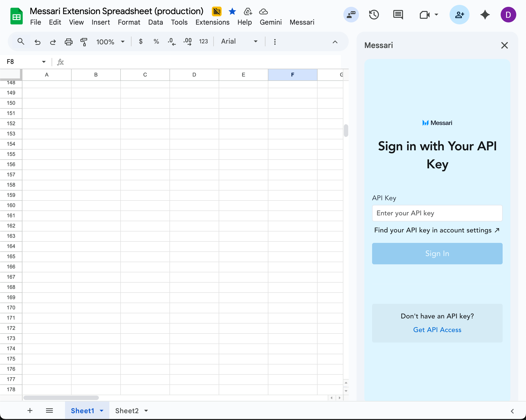Open the Sheet2 tab options arrow
This screenshot has height=420, width=526.
point(146,411)
